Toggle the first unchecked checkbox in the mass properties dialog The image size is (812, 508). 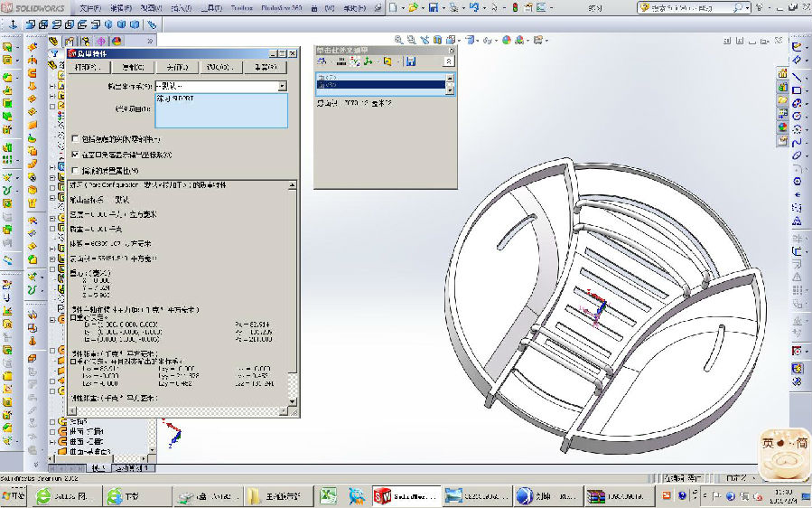coord(75,139)
